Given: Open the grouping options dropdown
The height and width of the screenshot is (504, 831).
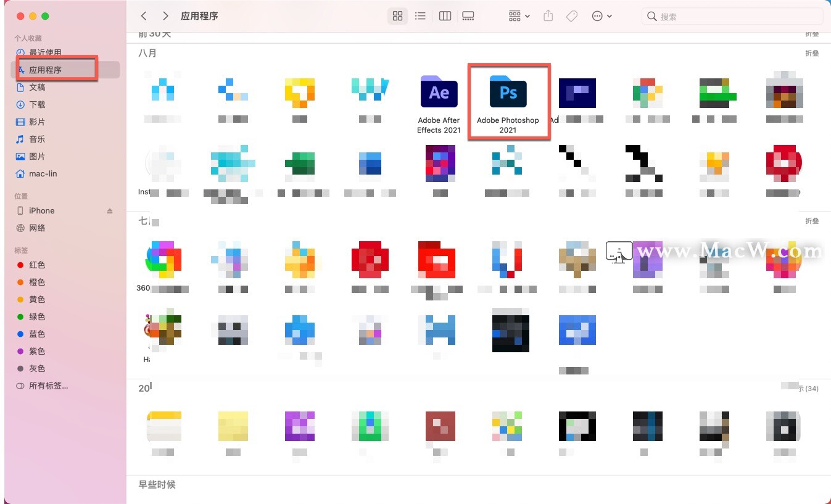Looking at the screenshot, I should [x=519, y=16].
